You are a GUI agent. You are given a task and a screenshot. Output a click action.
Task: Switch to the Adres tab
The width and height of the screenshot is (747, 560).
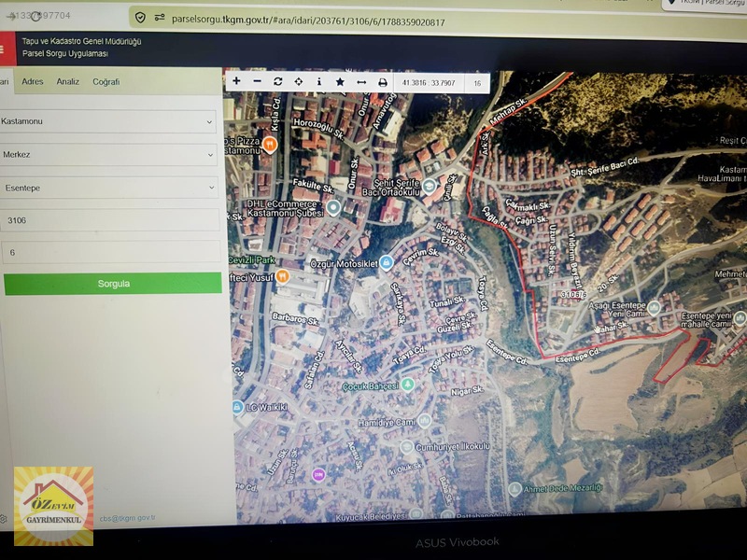click(x=33, y=81)
